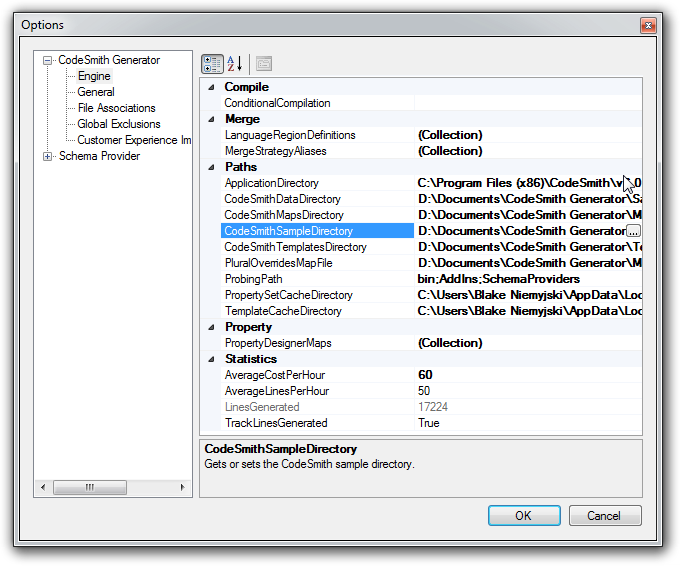This screenshot has height=566, width=680.
Task: Click CodeSmithDataDirectory path value
Action: [528, 199]
